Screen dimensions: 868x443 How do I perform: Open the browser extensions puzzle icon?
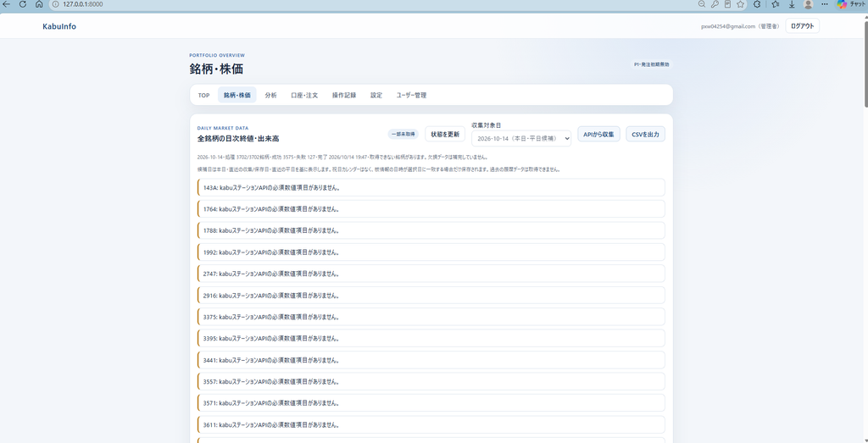click(757, 4)
